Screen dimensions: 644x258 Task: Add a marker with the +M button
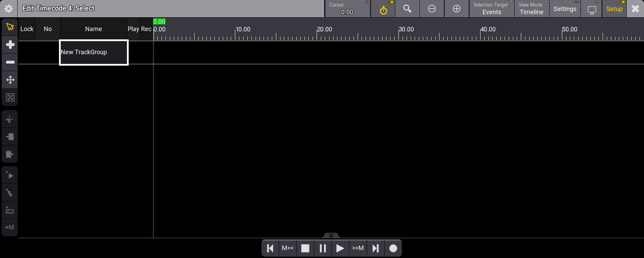pyautogui.click(x=10, y=227)
